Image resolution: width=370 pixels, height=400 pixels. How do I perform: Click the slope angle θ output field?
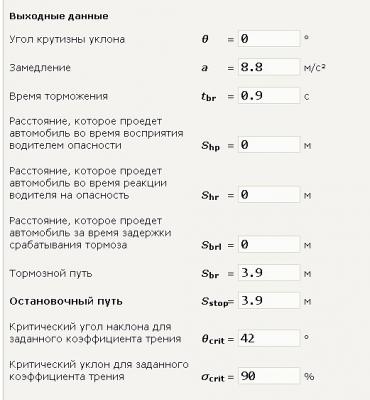coord(269,39)
